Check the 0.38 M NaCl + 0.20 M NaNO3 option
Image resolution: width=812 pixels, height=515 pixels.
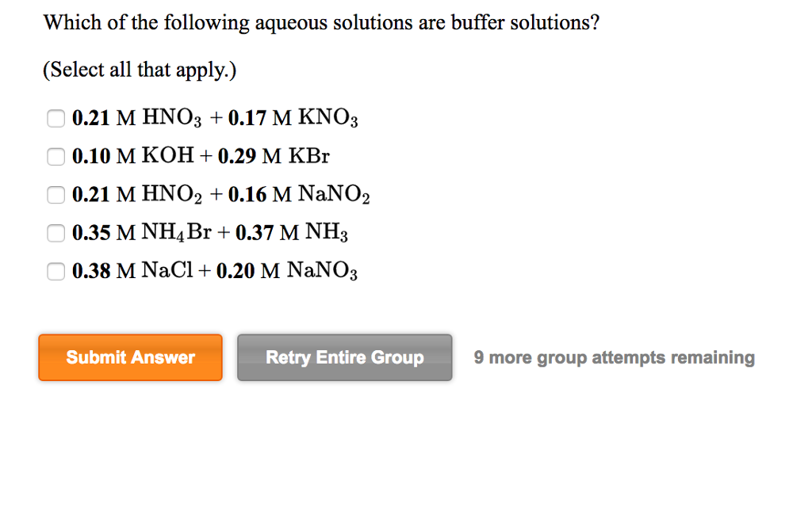tap(56, 270)
